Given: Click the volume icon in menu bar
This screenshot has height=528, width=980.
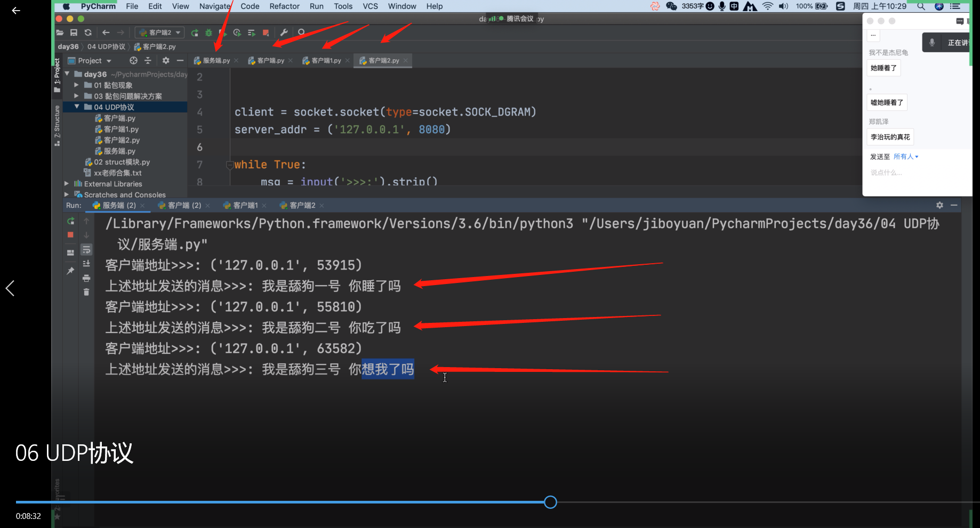Looking at the screenshot, I should pos(783,6).
